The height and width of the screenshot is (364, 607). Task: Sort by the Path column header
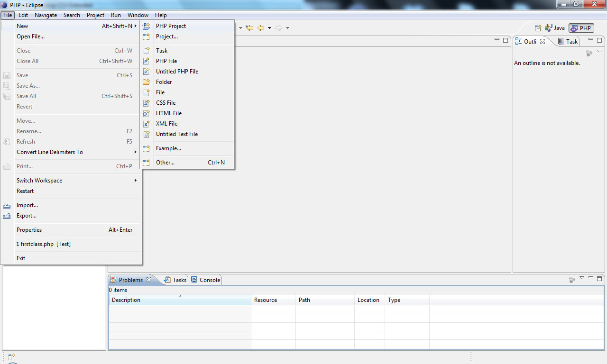click(x=325, y=300)
